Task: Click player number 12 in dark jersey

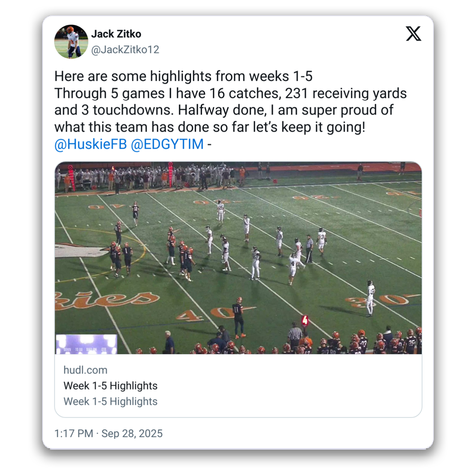Action: click(136, 213)
